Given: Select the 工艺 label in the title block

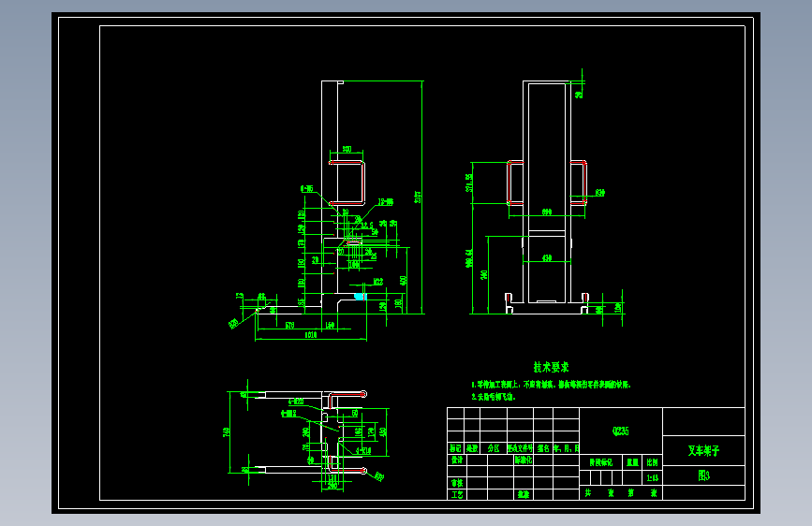Looking at the screenshot, I should [457, 494].
